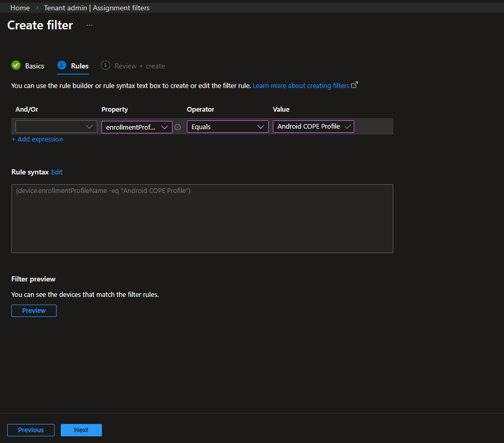The width and height of the screenshot is (504, 443).
Task: Open Learn more about creating filters link
Action: click(x=301, y=85)
